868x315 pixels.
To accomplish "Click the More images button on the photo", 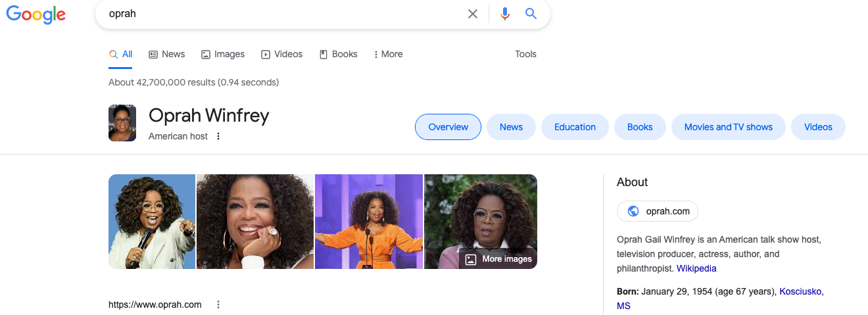I will (498, 259).
